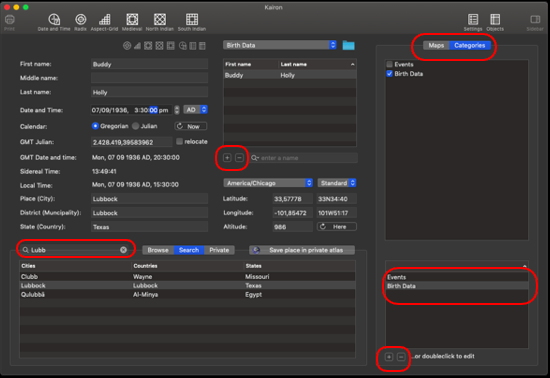550x378 pixels.
Task: Open the AD era dropdown
Action: [x=195, y=110]
